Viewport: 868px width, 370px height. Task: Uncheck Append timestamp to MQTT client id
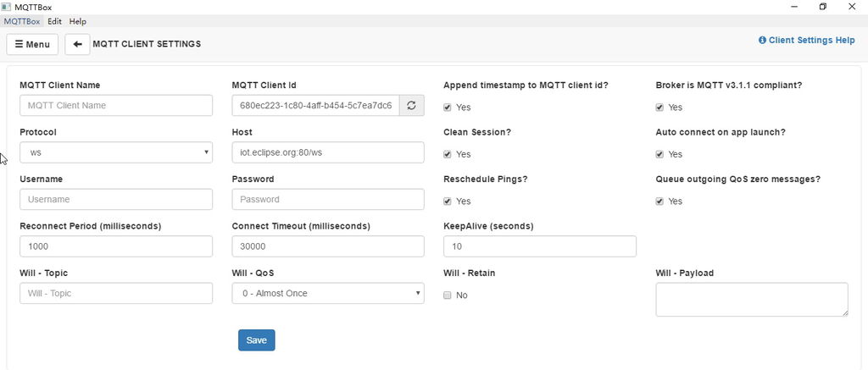(x=448, y=108)
